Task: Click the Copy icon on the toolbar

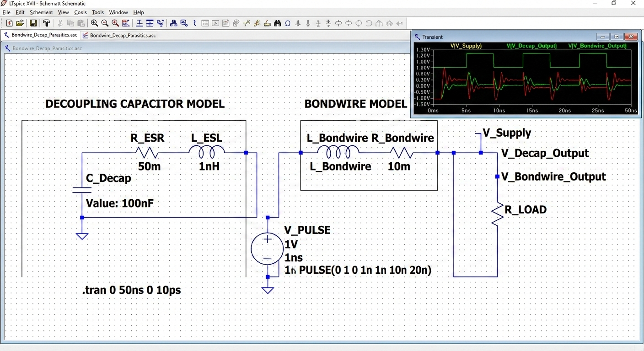Action: (x=71, y=23)
